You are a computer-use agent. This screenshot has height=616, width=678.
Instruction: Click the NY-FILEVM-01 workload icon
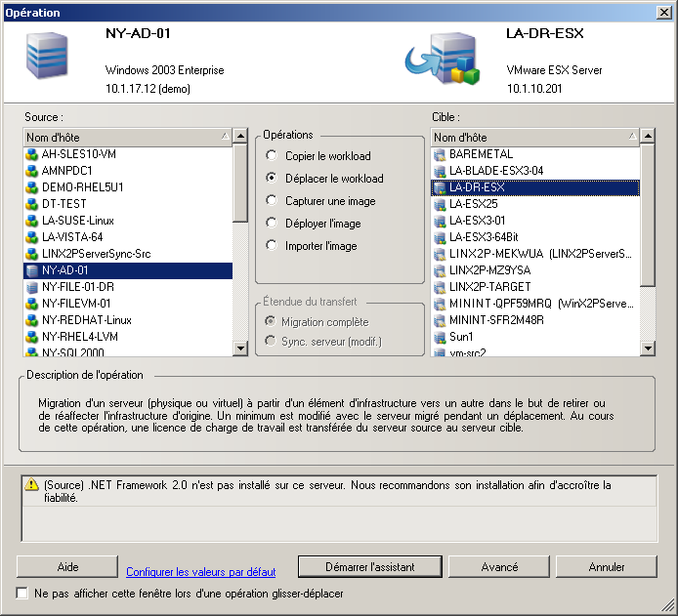(31, 304)
